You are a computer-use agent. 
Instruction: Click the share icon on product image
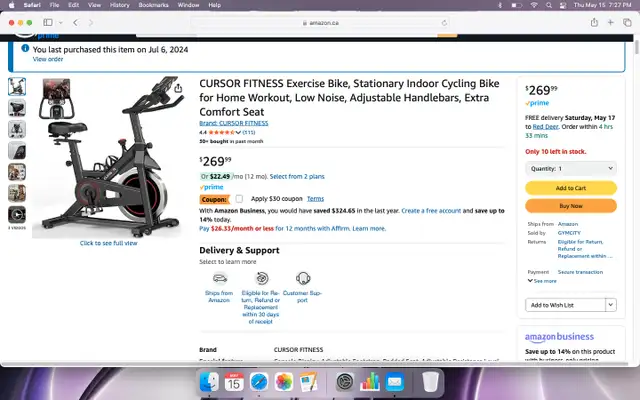(x=178, y=88)
